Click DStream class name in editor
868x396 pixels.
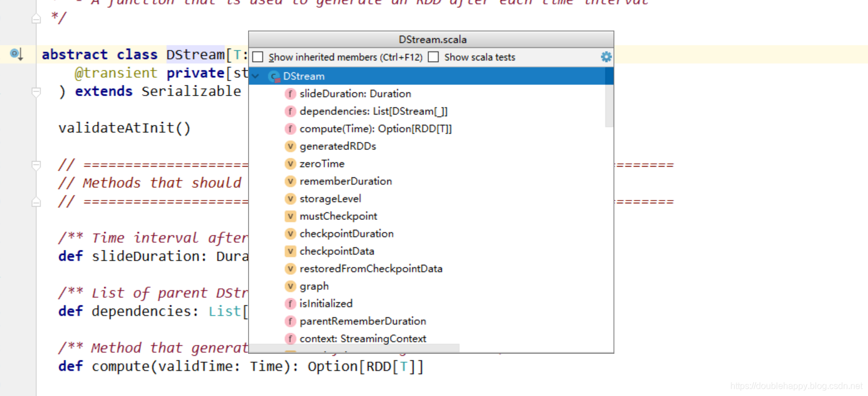click(195, 54)
